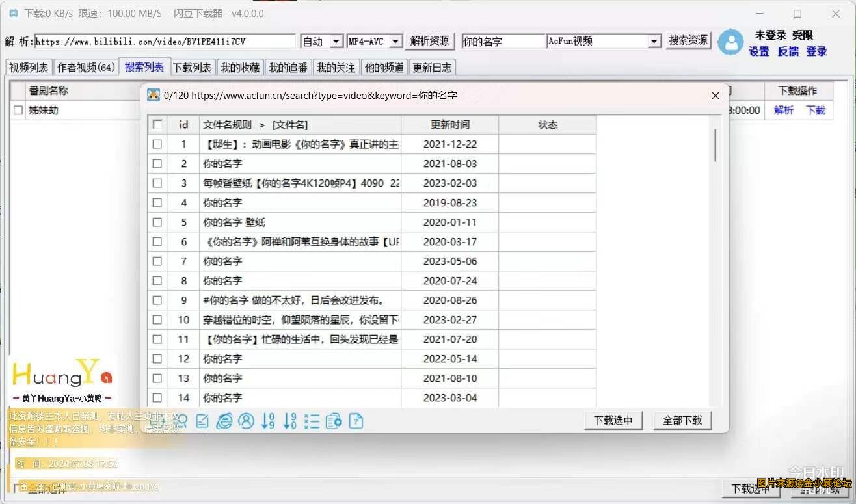Click the 文件名规则 > [文件名] column header
Viewport: 856px width, 504px height.
pos(301,125)
